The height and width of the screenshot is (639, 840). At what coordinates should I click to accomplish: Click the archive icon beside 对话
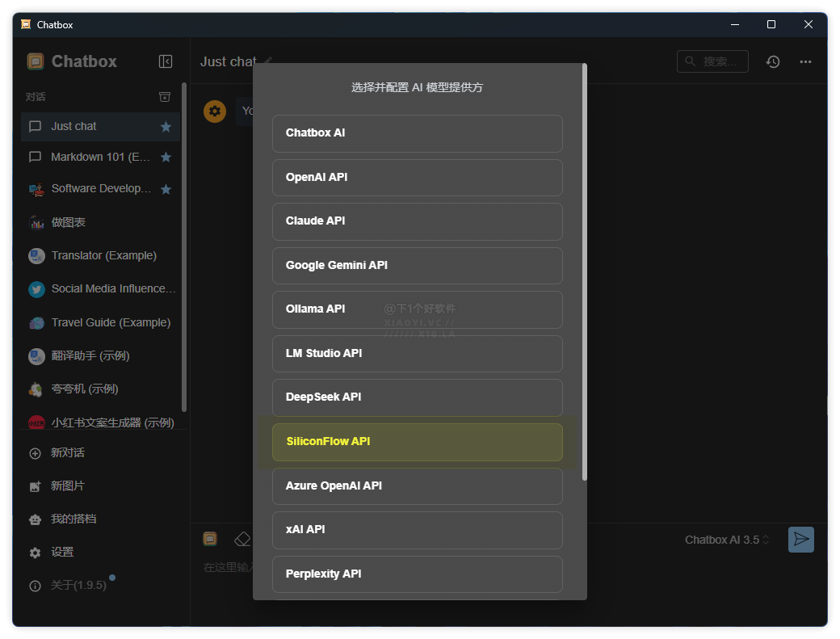[165, 97]
